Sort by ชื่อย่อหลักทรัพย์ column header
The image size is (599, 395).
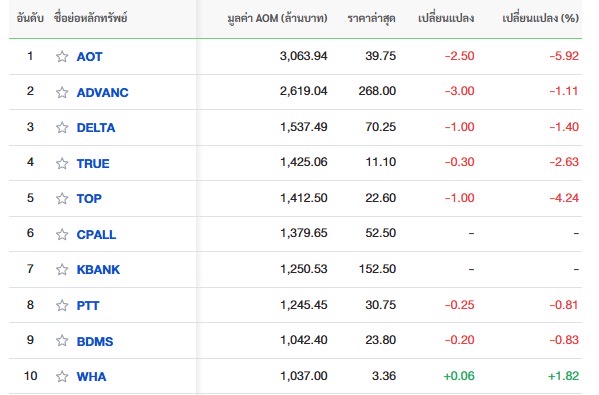pyautogui.click(x=91, y=18)
